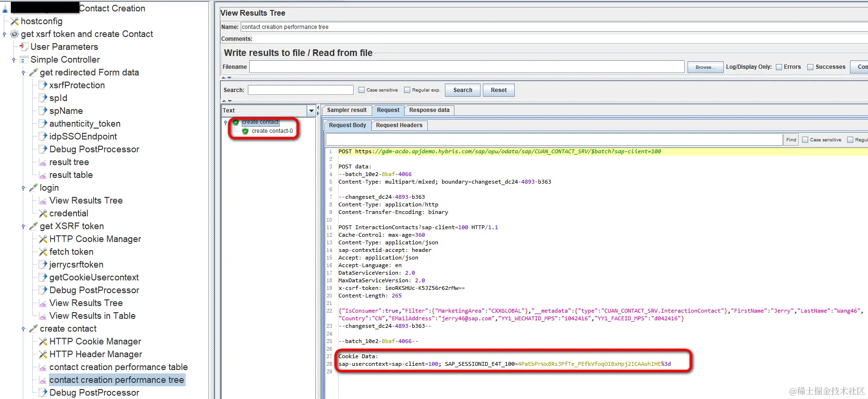Image resolution: width=868 pixels, height=399 pixels.
Task: Select the first View Results Tree under login
Action: point(86,201)
